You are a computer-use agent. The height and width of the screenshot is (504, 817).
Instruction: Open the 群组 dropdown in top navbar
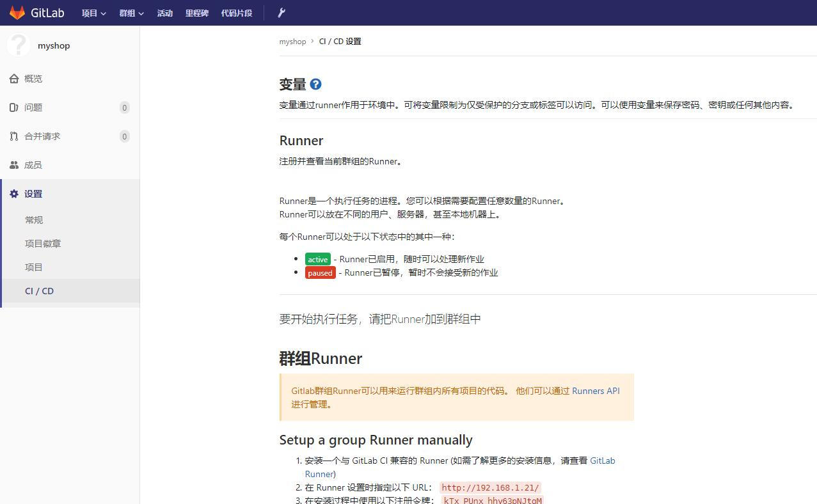coord(131,13)
